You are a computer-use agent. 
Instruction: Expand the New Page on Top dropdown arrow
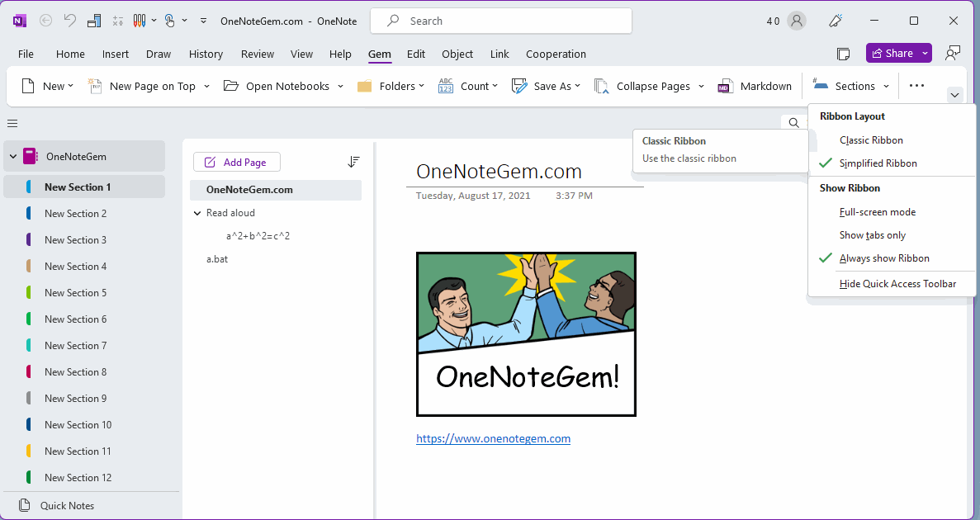(x=207, y=86)
